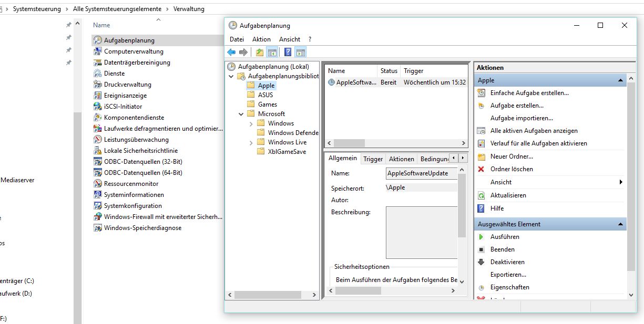Click Beenden action for selected task
644x324 pixels.
pos(503,249)
